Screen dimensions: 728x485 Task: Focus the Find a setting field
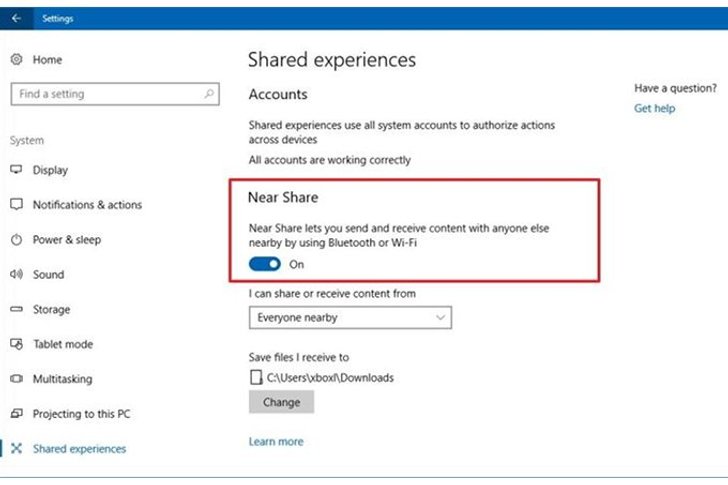(115, 94)
